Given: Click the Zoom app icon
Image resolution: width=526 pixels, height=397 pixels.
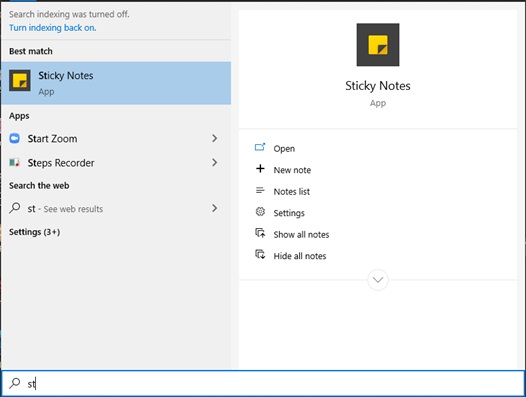Looking at the screenshot, I should pos(14,138).
